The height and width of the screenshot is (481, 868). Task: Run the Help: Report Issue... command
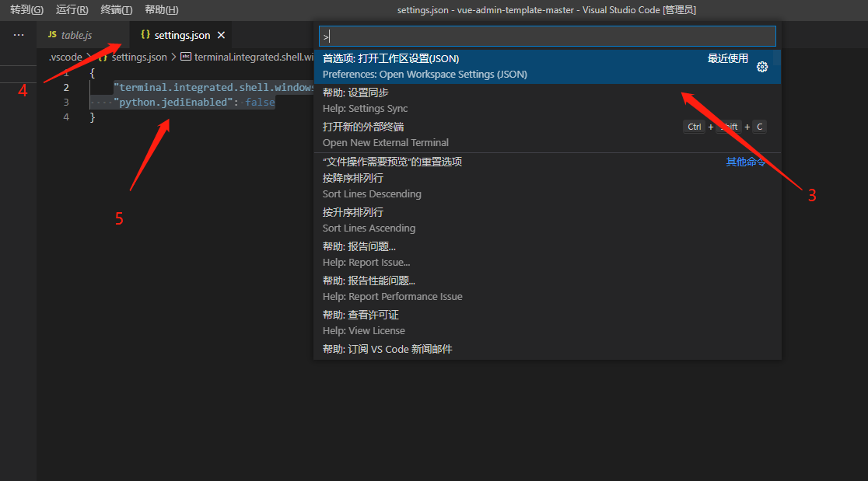548,254
